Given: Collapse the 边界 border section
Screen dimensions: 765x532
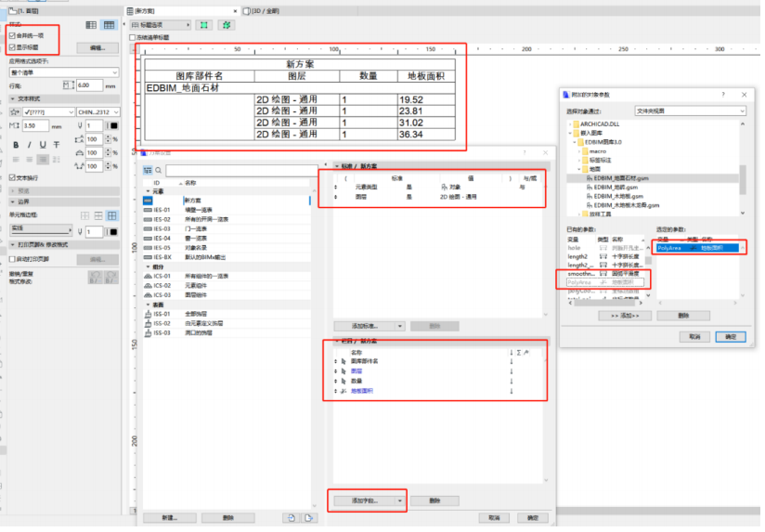Looking at the screenshot, I should click(13, 202).
